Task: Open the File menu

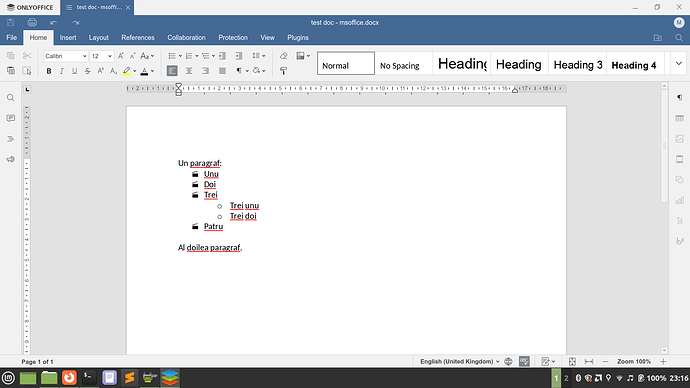Action: pyautogui.click(x=11, y=38)
